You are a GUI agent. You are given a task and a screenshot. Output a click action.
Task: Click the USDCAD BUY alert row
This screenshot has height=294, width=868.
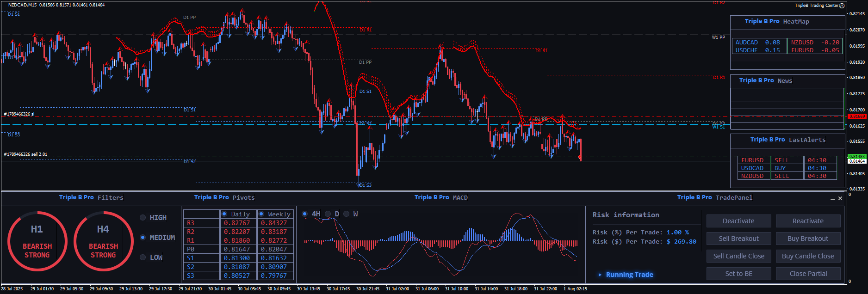787,168
